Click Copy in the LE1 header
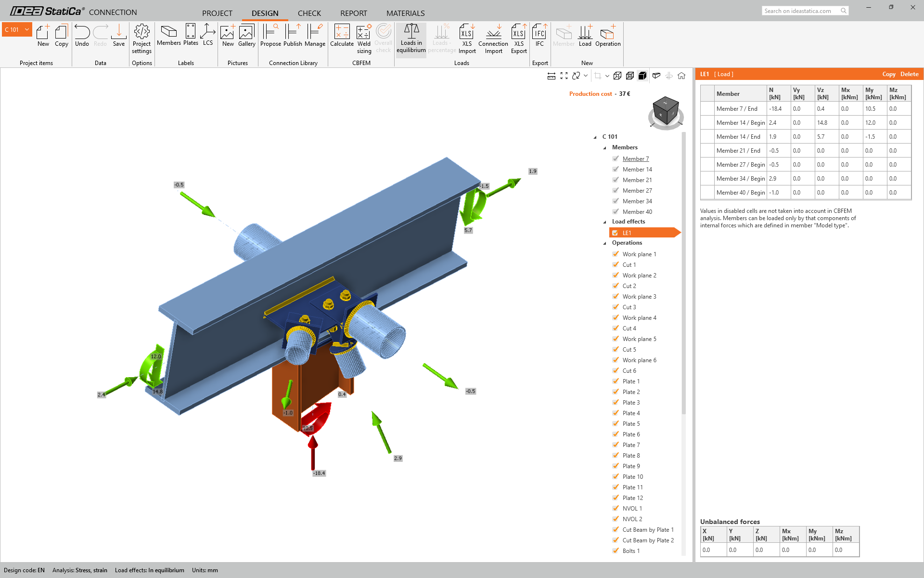The image size is (924, 578). tap(888, 74)
